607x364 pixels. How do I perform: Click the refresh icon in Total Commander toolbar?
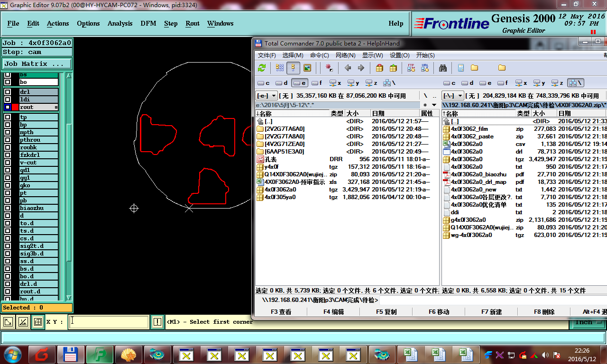[x=261, y=68]
